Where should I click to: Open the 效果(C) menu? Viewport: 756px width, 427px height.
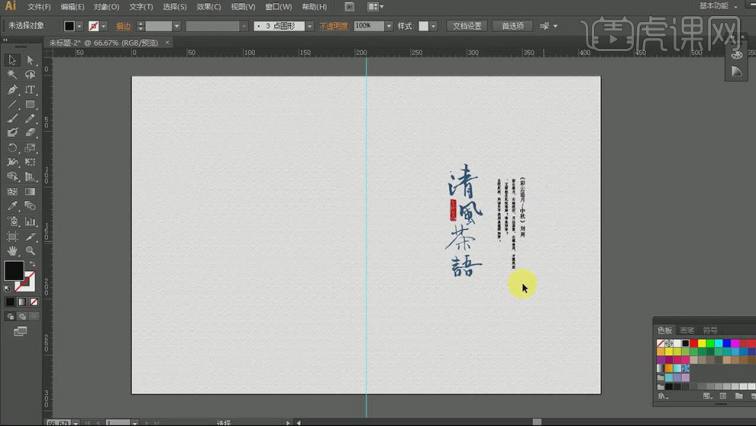coord(209,7)
